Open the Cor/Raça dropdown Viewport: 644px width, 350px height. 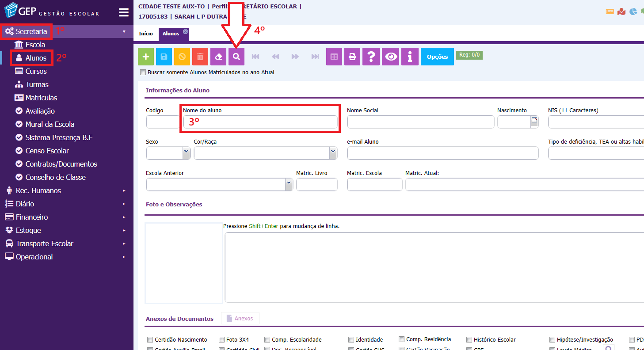click(265, 153)
